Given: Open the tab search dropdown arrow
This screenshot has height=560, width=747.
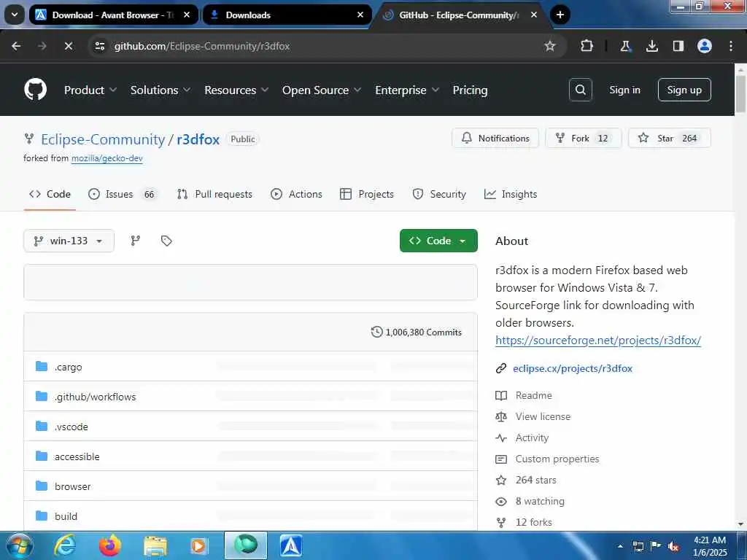Looking at the screenshot, I should [15, 15].
